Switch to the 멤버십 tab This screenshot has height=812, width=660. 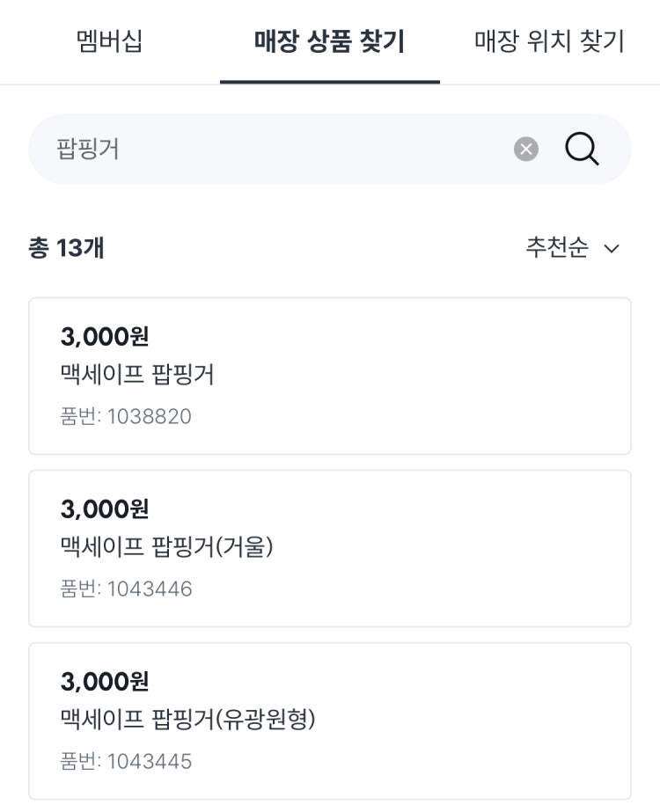pyautogui.click(x=109, y=41)
